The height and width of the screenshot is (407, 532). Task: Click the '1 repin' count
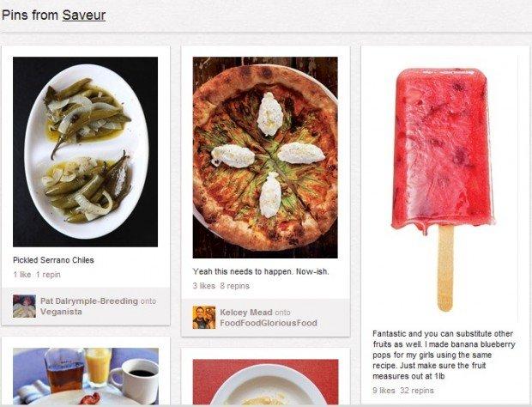pyautogui.click(x=48, y=275)
